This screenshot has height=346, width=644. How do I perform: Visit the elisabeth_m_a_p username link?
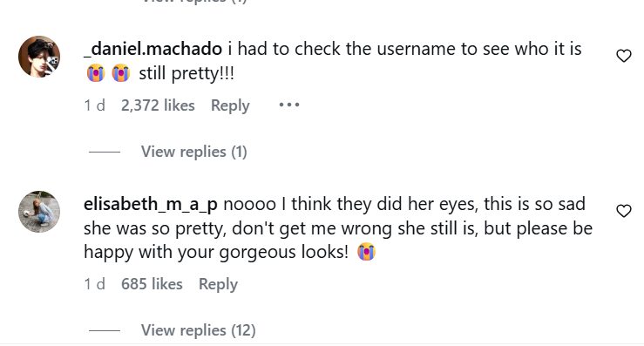(x=150, y=204)
